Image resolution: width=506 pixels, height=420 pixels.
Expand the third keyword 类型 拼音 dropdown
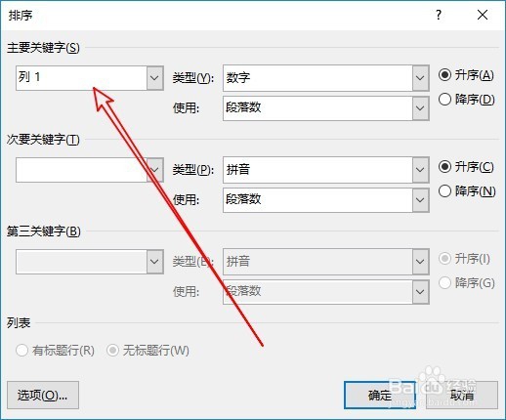420,262
